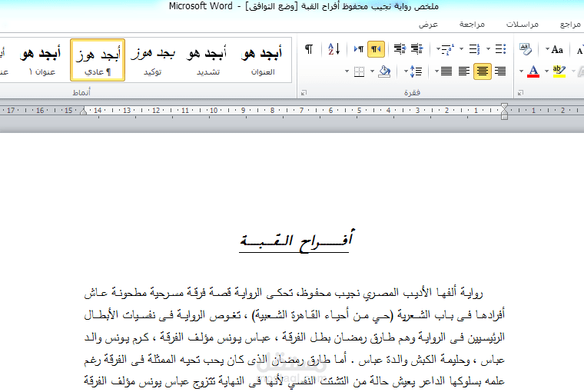The height and width of the screenshot is (392, 584).
Task: Open paragraph settings dialog launcher
Action: point(304,92)
